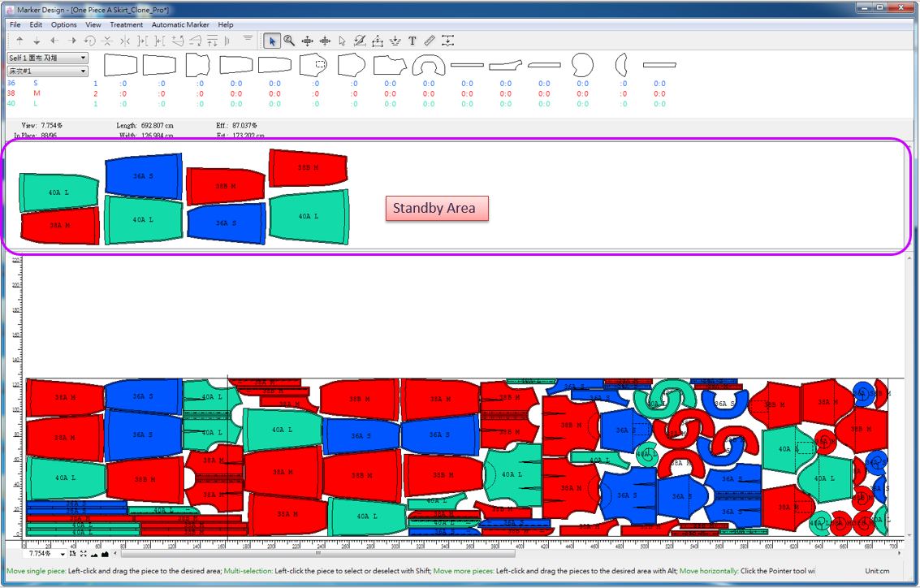
Task: Pick the ruler measure tool
Action: click(x=430, y=41)
